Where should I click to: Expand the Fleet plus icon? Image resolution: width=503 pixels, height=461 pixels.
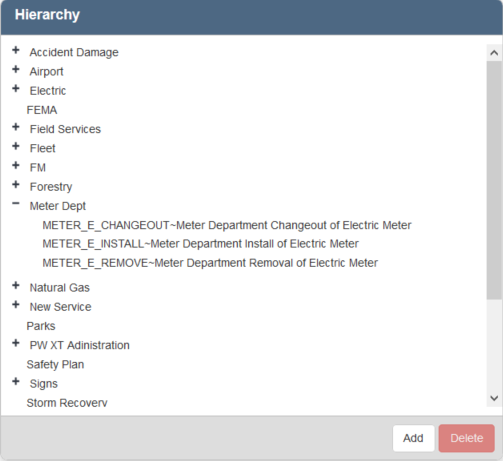tap(16, 146)
